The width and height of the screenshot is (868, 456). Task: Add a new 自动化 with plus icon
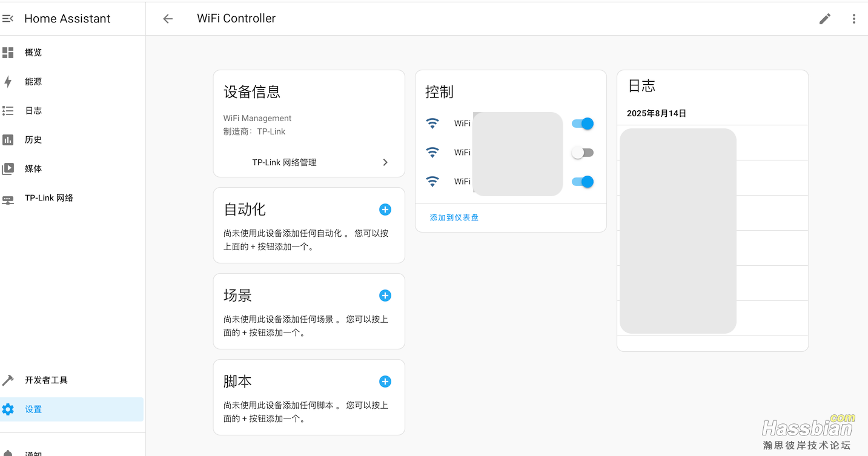coord(385,210)
